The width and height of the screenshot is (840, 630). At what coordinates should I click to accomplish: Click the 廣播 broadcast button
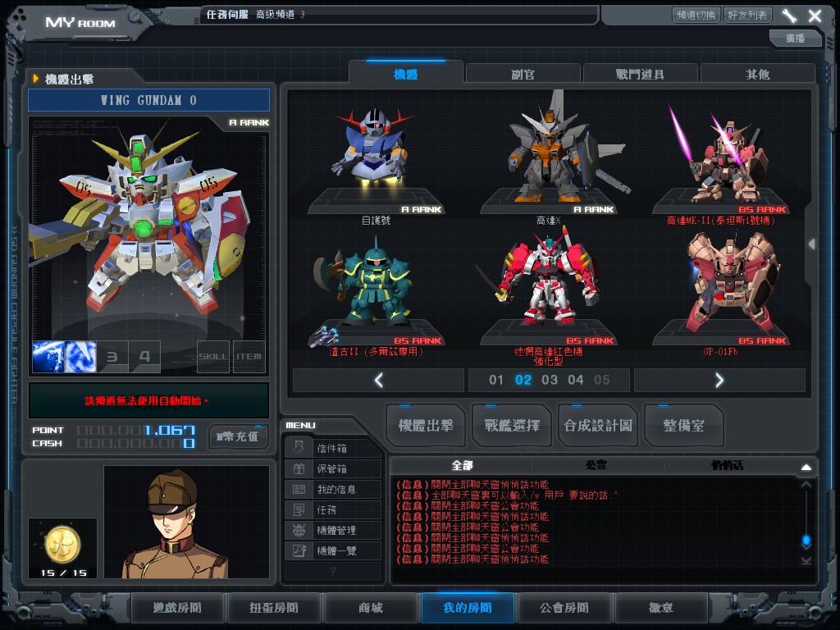[795, 39]
